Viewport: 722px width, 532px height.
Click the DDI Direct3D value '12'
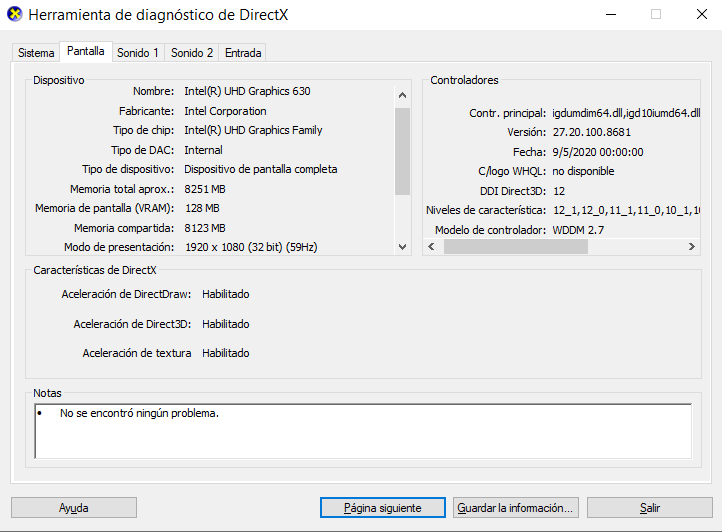[x=559, y=191]
